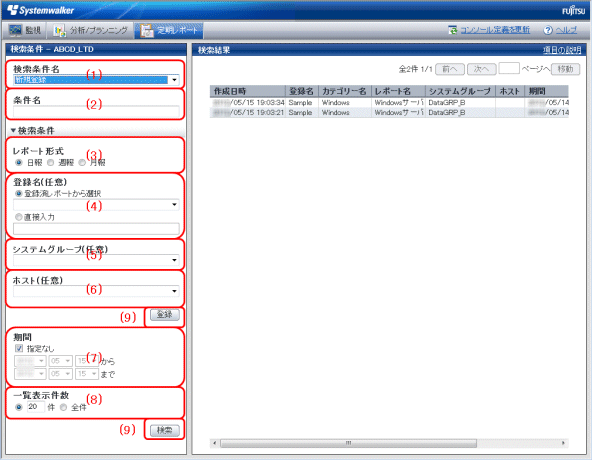
Task: Select 日報 report format
Action: point(18,163)
